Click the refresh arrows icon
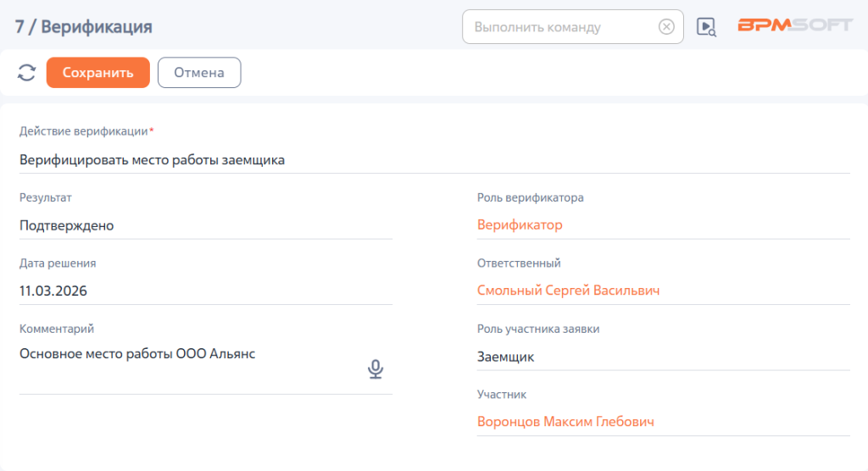The image size is (868, 471). 26,73
